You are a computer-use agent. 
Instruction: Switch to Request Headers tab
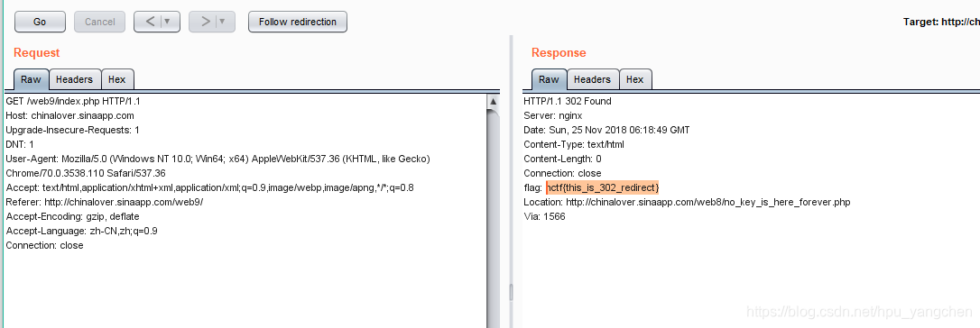74,79
